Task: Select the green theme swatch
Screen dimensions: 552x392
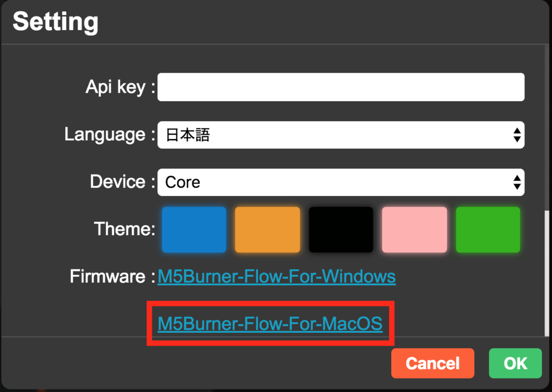Action: click(x=487, y=229)
